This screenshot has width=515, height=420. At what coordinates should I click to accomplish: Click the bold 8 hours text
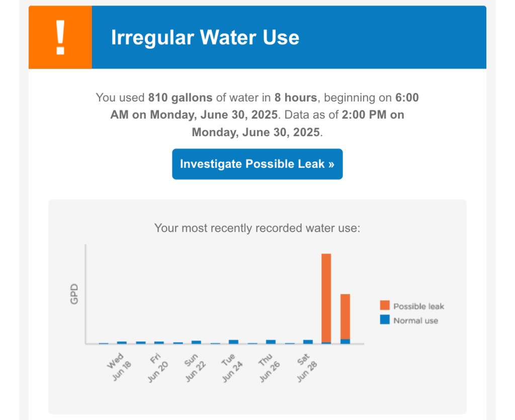tap(295, 97)
